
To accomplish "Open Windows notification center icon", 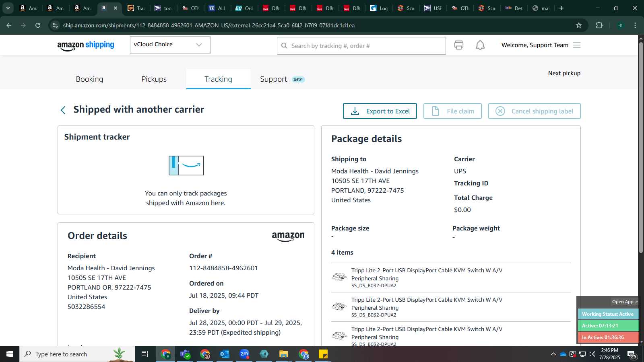I will (x=632, y=354).
